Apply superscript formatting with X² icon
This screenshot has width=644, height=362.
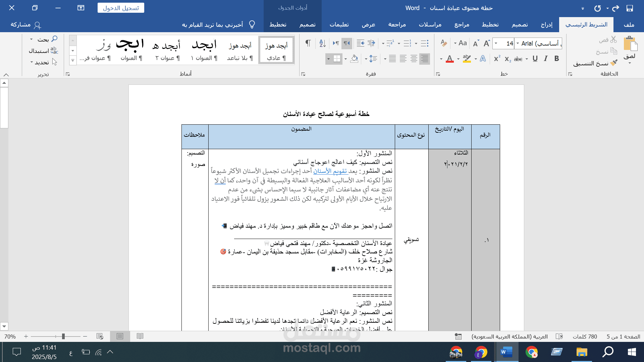497,59
